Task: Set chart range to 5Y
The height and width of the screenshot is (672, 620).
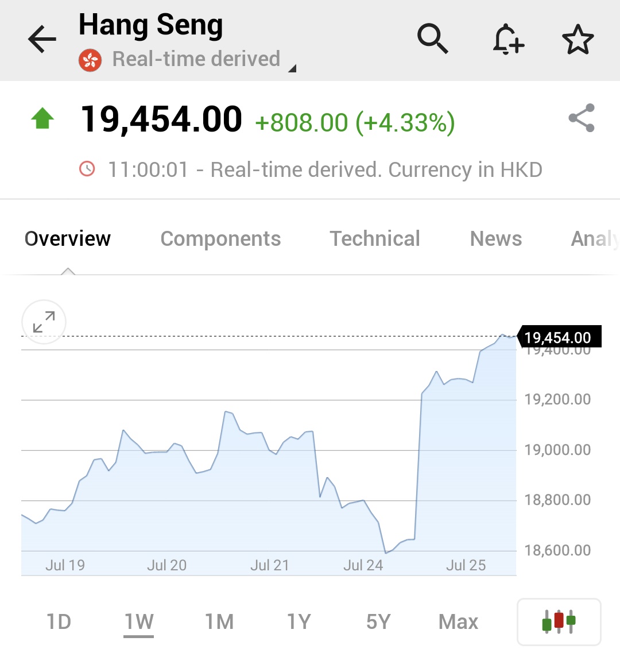Action: pyautogui.click(x=379, y=622)
